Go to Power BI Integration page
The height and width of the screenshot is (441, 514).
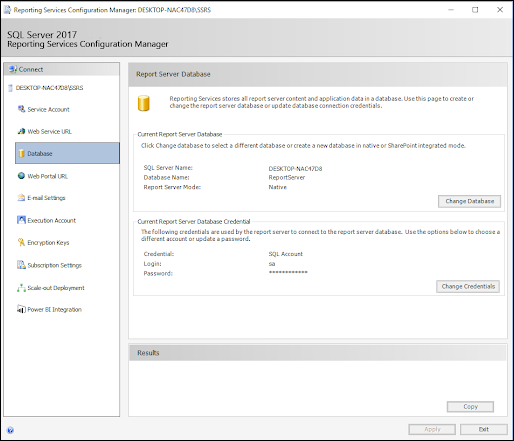[x=55, y=310]
